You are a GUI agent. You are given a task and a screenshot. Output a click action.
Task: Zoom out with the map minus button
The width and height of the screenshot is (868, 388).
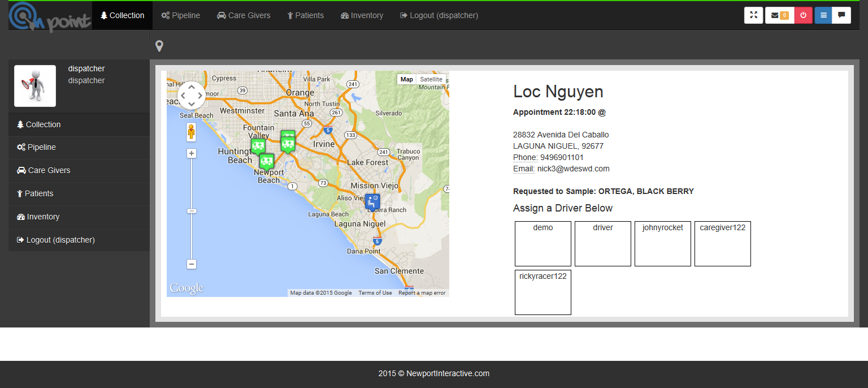(192, 264)
